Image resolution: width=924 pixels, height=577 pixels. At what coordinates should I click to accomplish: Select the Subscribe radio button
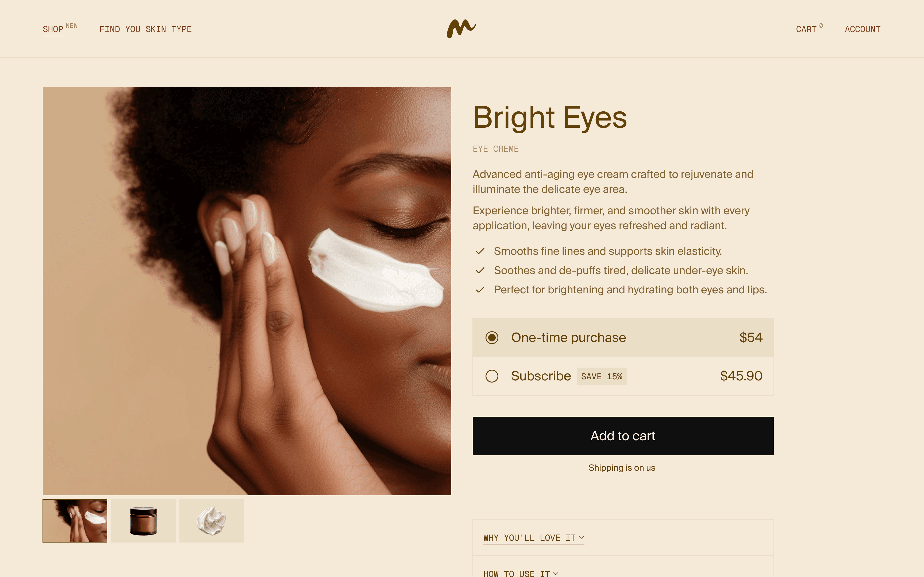[x=492, y=376]
